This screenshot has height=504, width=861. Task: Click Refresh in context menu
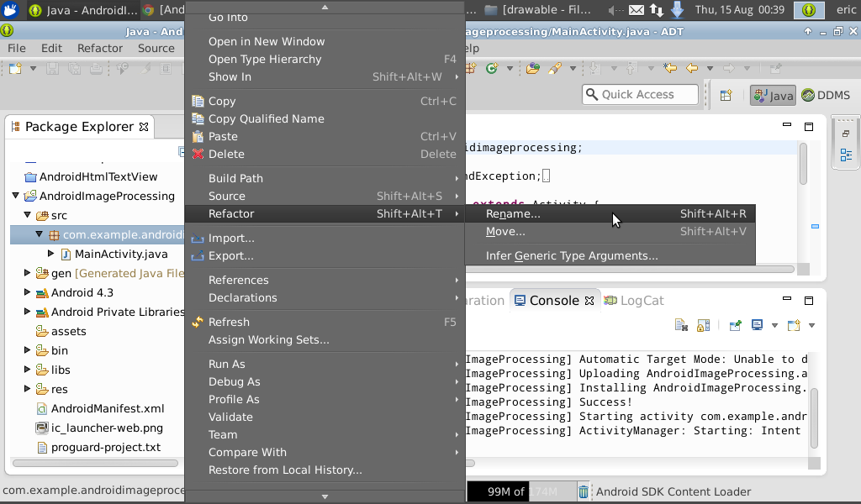coord(325,322)
